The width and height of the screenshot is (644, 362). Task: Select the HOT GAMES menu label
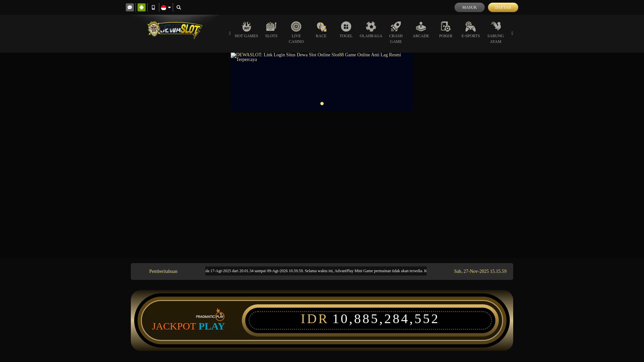(x=247, y=36)
